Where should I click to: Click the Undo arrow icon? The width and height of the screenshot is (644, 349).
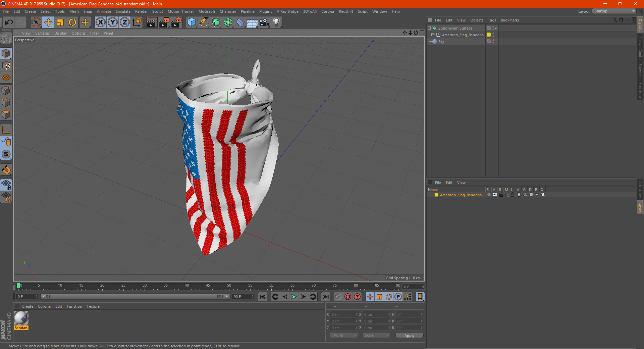tap(9, 22)
